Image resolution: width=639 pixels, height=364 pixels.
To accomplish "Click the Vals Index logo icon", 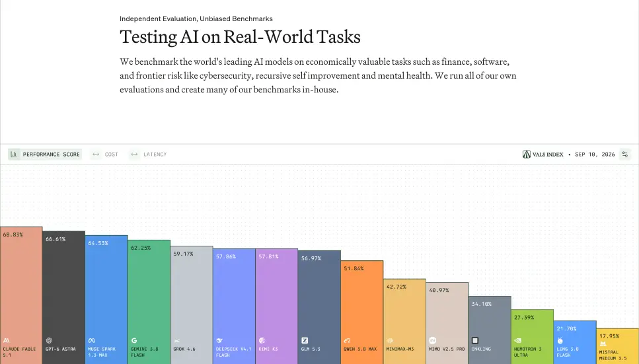I will [x=527, y=154].
